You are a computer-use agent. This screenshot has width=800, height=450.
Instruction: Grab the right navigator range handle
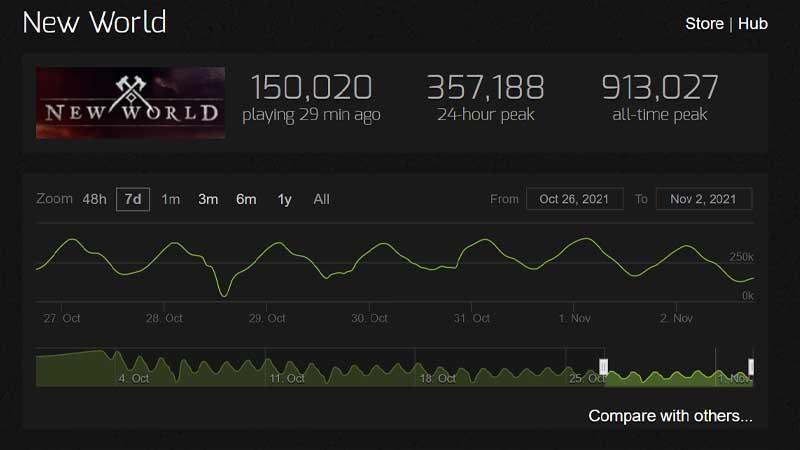[751, 367]
